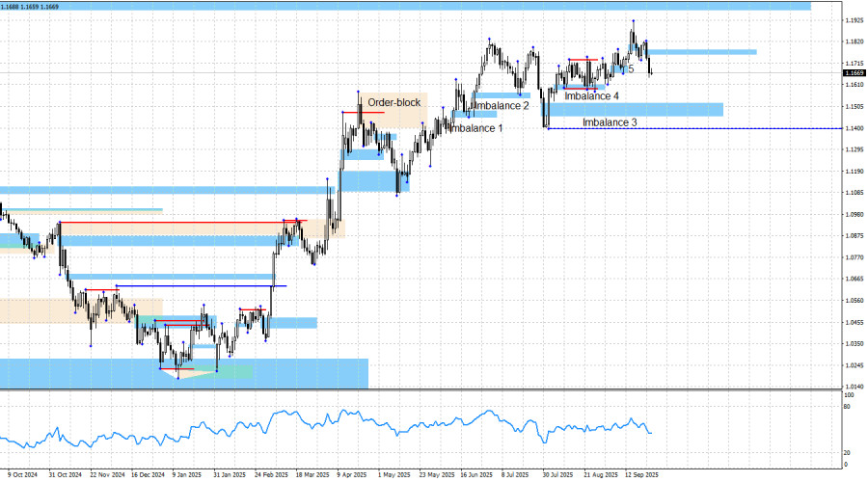This screenshot has width=868, height=482.
Task: Click the indicator scale value 100
Action: 849,395
